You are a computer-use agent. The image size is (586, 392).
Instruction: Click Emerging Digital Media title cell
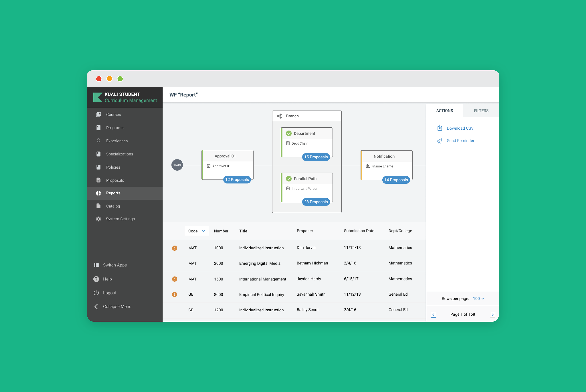[260, 263]
